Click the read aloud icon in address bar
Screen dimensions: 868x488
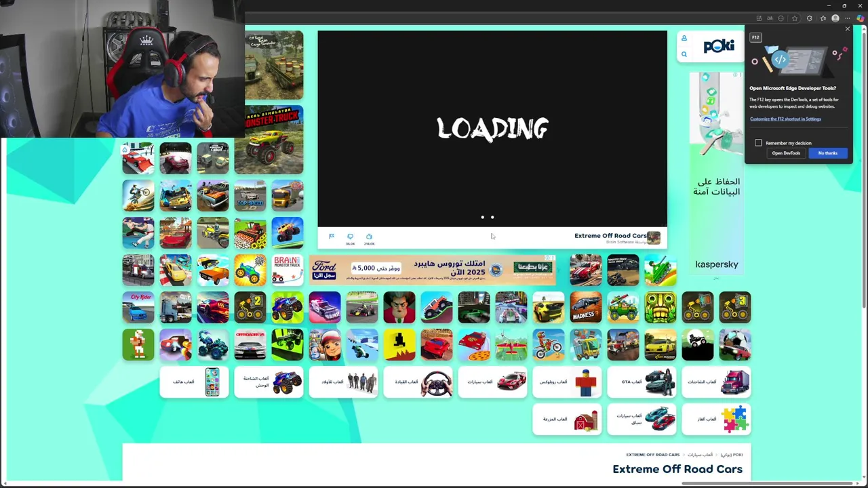(770, 18)
